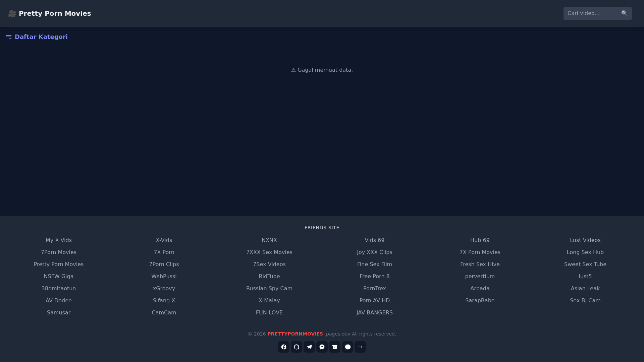Open the 38dmitaotun friend link
This screenshot has width=644, height=362.
coord(59,289)
